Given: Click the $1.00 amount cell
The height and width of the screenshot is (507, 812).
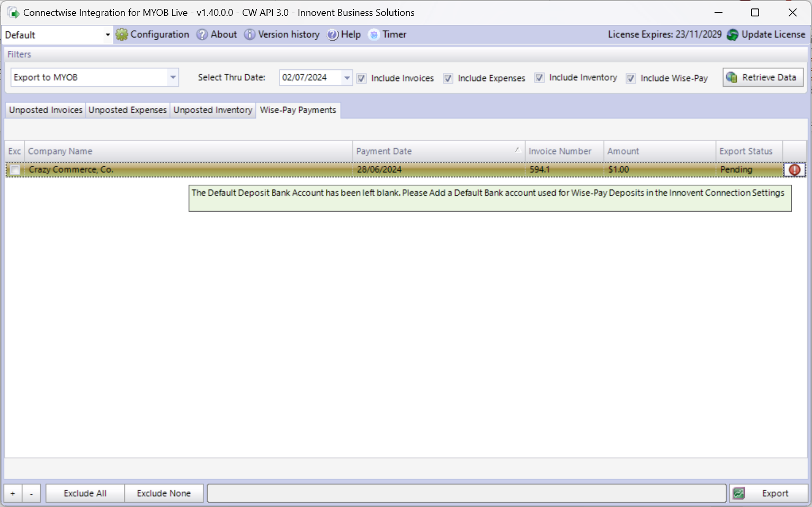Looking at the screenshot, I should (660, 170).
